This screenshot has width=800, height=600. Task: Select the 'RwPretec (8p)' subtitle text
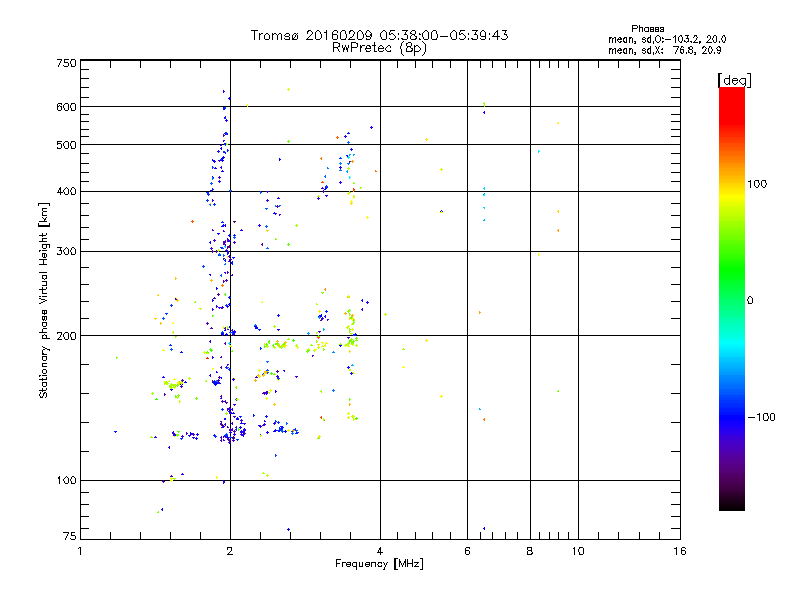379,48
